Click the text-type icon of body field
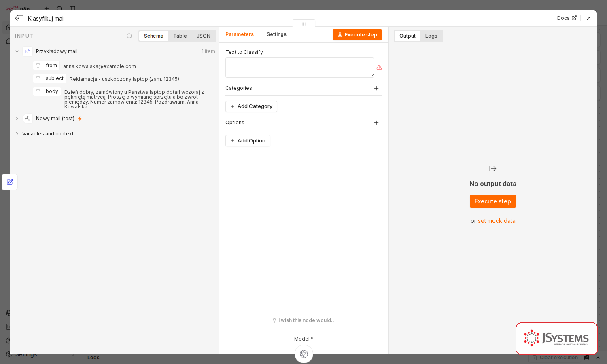The image size is (607, 364). point(38,91)
